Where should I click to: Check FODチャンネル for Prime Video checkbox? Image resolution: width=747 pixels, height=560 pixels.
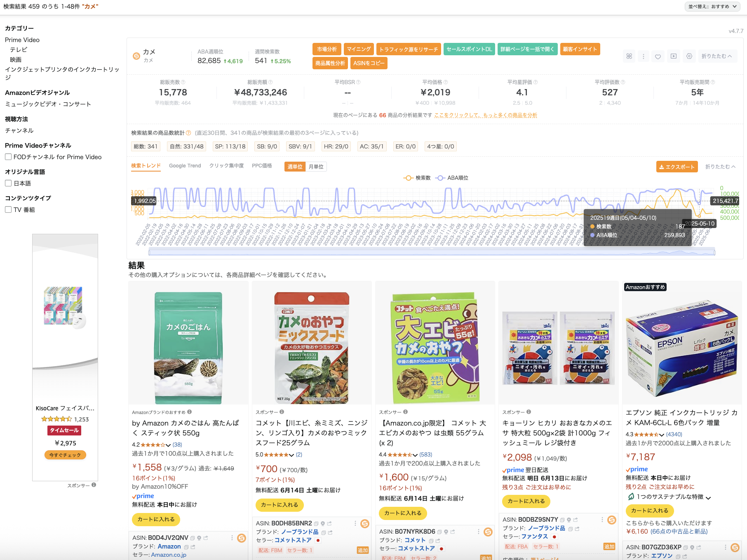tap(8, 157)
